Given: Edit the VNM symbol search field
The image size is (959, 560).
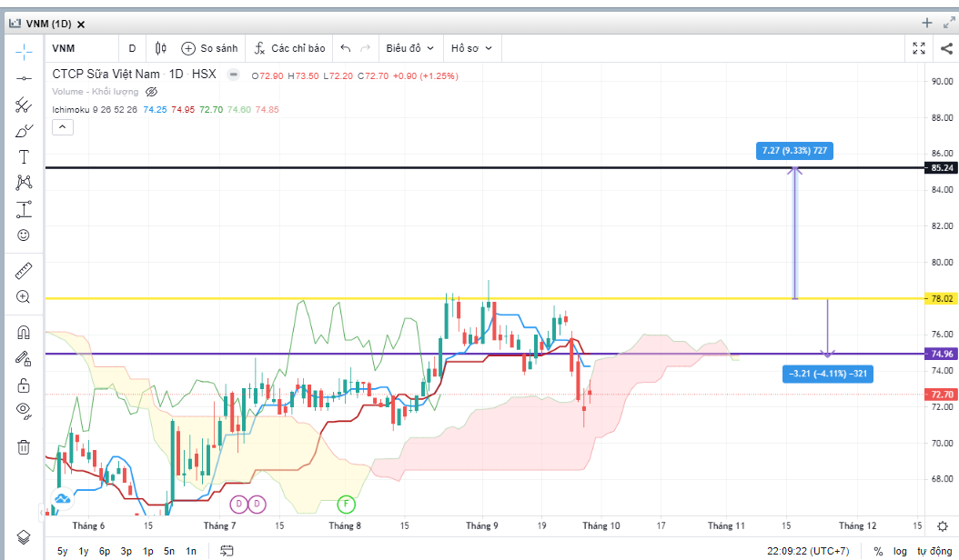Looking at the screenshot, I should pos(82,48).
